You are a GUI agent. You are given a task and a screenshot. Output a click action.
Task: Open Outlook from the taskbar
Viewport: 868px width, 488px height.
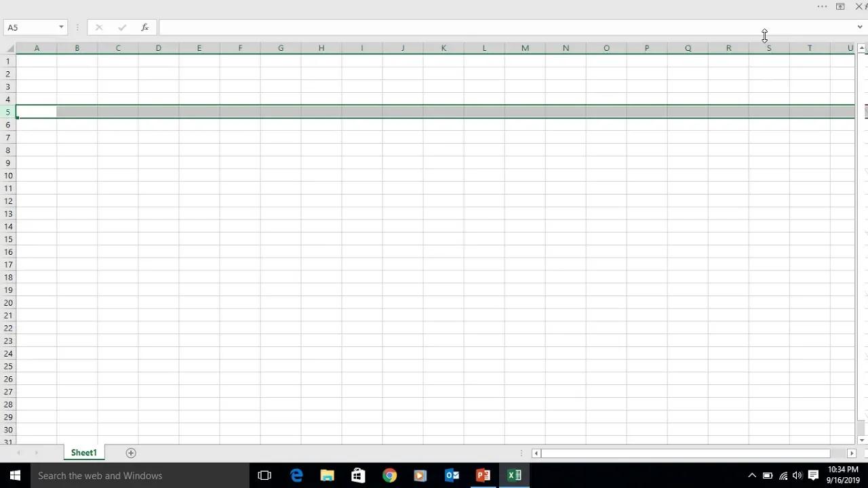pos(452,475)
